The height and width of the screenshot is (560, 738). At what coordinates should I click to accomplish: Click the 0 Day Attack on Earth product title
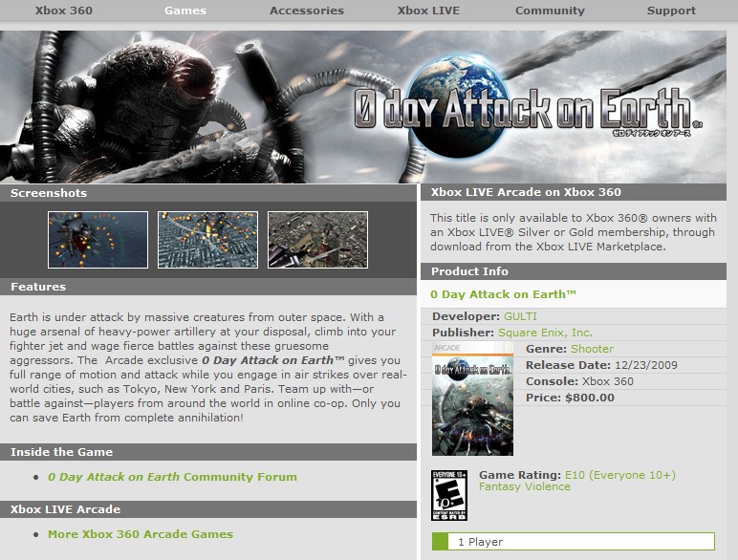coord(503,294)
